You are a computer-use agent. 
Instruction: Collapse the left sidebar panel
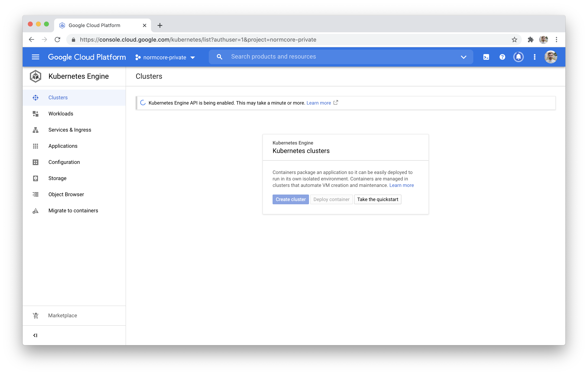35,335
